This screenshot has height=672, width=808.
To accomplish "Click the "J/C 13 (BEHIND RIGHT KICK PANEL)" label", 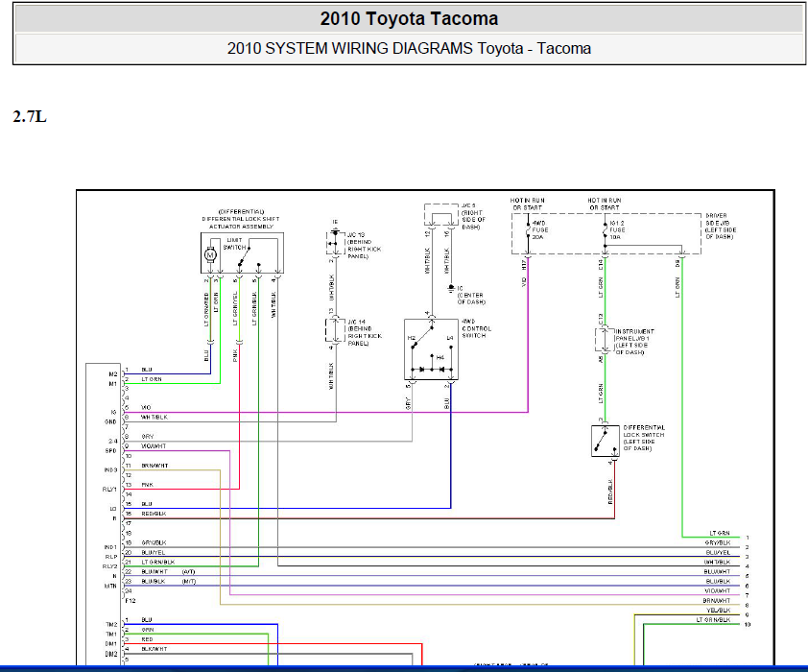I will [364, 246].
